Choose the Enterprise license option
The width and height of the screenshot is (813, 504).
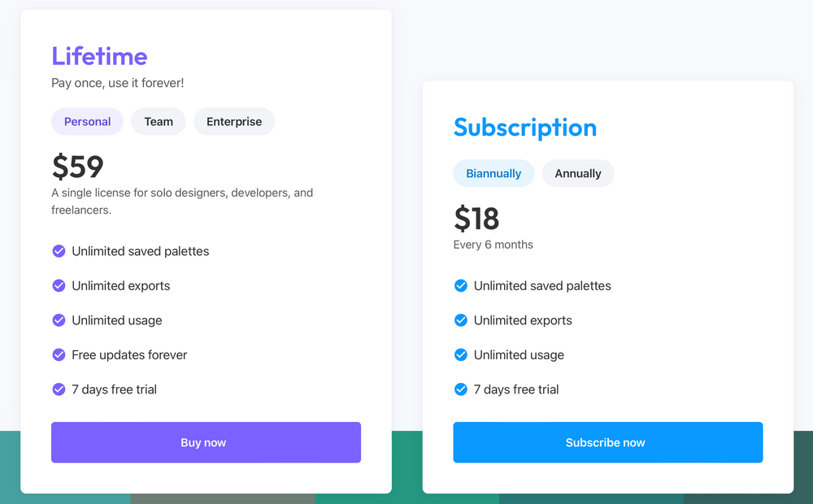234,122
